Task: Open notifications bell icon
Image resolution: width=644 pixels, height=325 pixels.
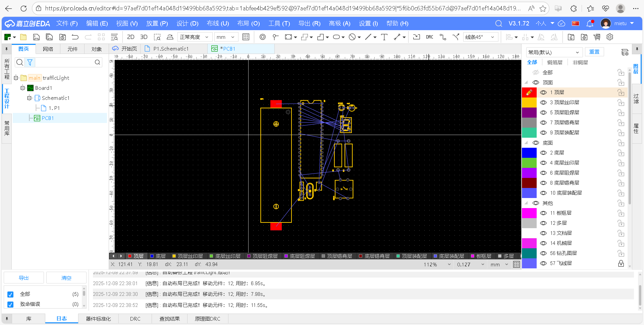Action: [x=590, y=23]
